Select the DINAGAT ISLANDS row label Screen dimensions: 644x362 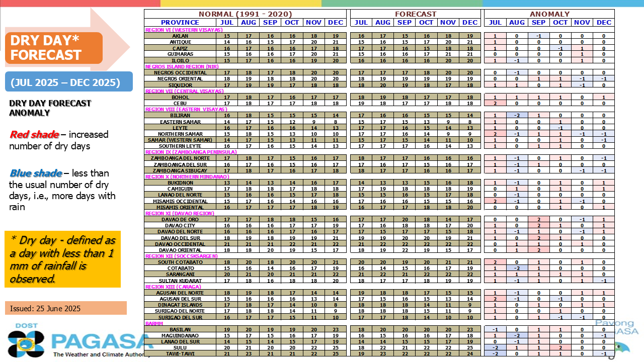pyautogui.click(x=180, y=305)
